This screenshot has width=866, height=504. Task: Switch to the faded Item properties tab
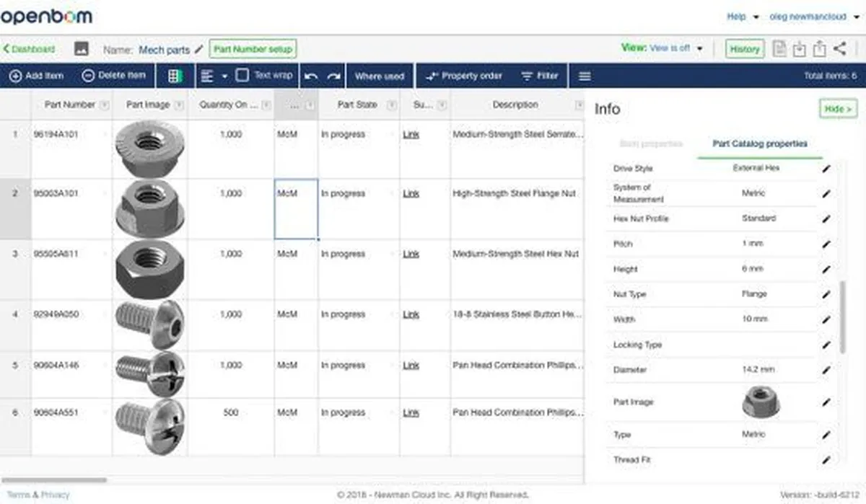(x=652, y=143)
